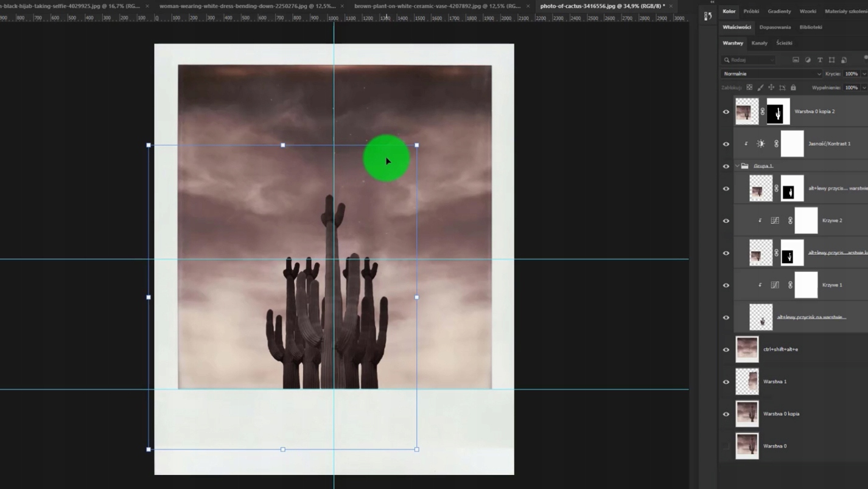Switch to the Dopasowania tab
The height and width of the screenshot is (489, 868).
[x=775, y=27]
